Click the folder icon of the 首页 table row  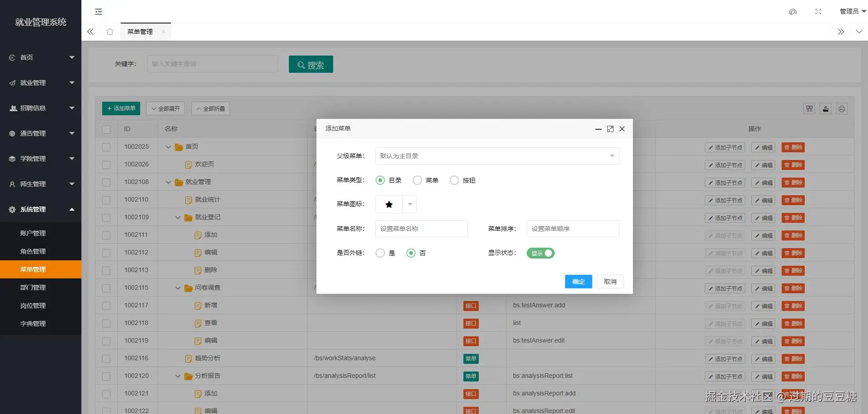179,147
